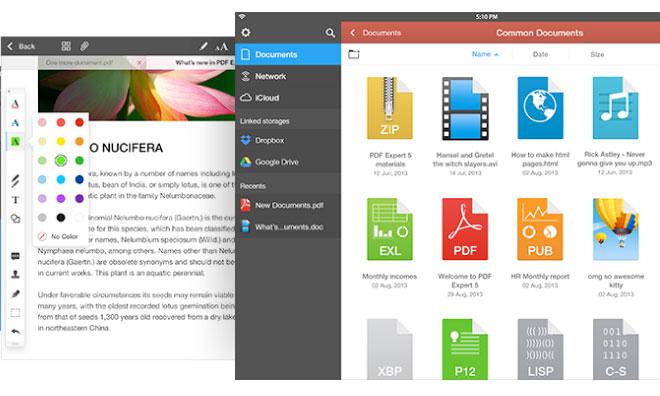Select the signature pen tool
660x396 pixels.
pyautogui.click(x=15, y=294)
